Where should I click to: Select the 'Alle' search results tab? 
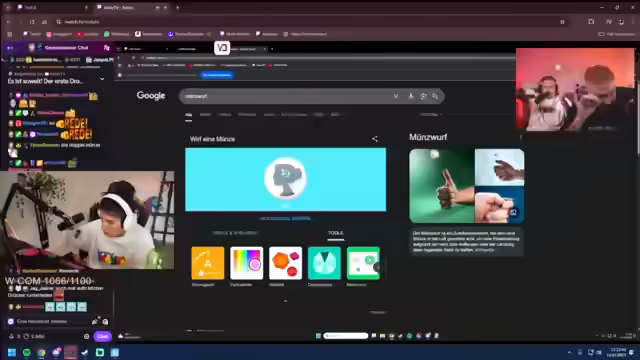tap(189, 115)
